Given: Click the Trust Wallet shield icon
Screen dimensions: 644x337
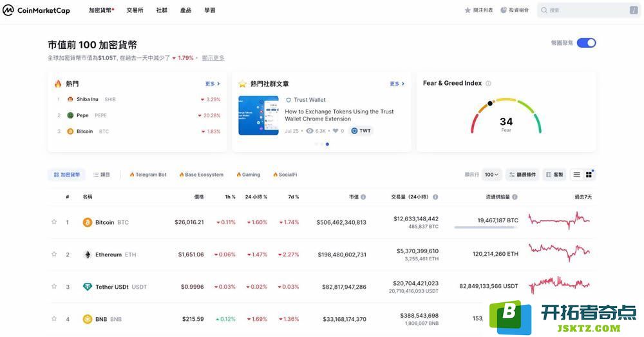Looking at the screenshot, I should coord(289,100).
